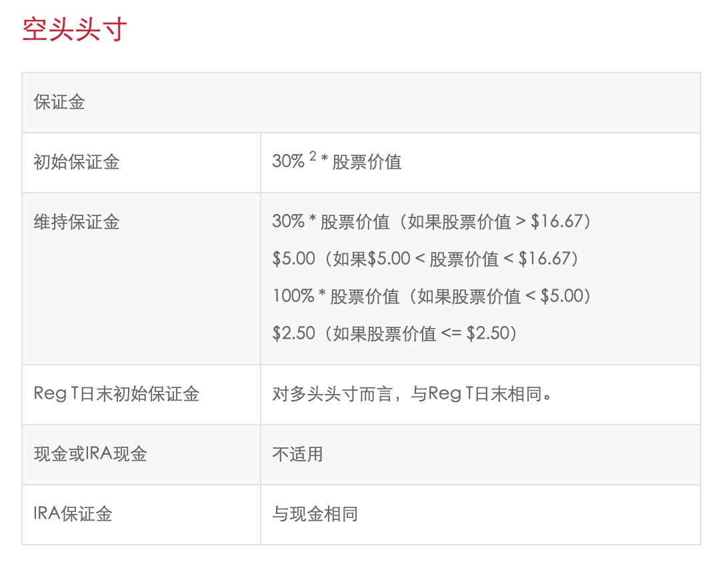Image resolution: width=728 pixels, height=588 pixels.
Task: Click the 30% value in 初始保证金 row
Action: tap(288, 162)
